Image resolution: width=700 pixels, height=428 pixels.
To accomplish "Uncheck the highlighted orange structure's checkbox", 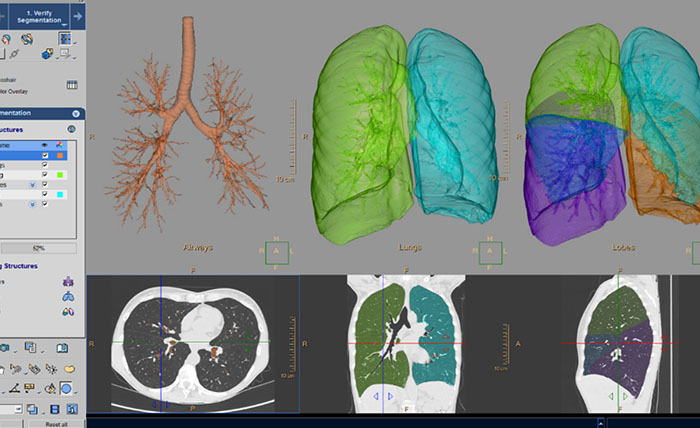I will [x=45, y=155].
